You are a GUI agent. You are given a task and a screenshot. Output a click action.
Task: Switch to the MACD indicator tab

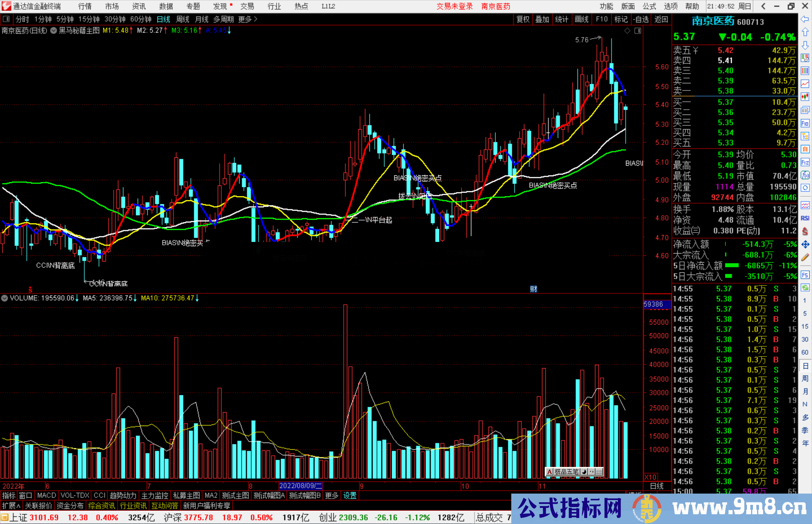coord(47,495)
